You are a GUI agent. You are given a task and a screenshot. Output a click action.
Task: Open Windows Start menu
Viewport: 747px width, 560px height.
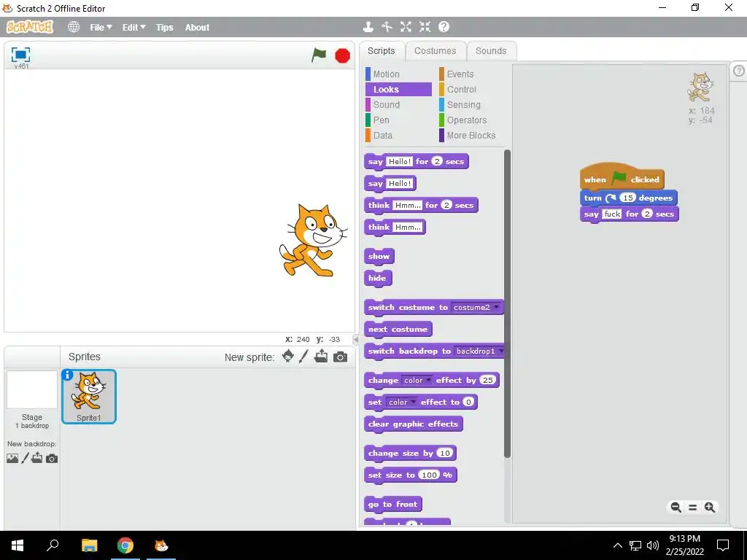[18, 545]
